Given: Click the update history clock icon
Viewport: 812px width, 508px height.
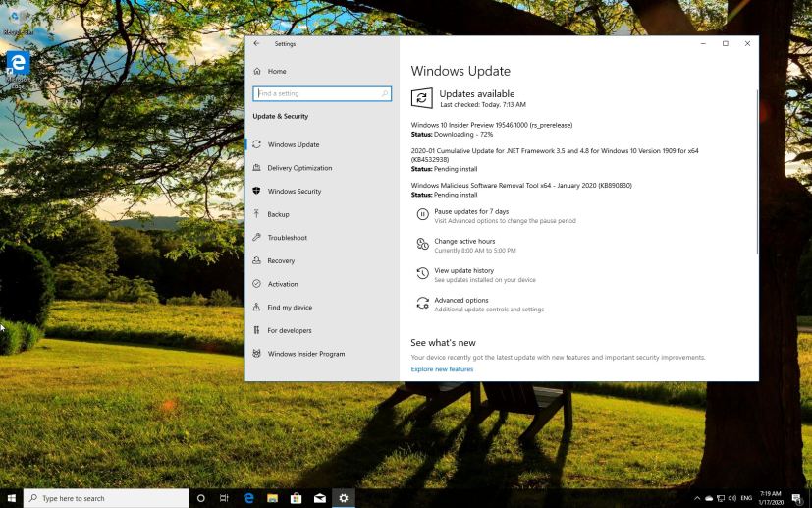Looking at the screenshot, I should coord(422,273).
